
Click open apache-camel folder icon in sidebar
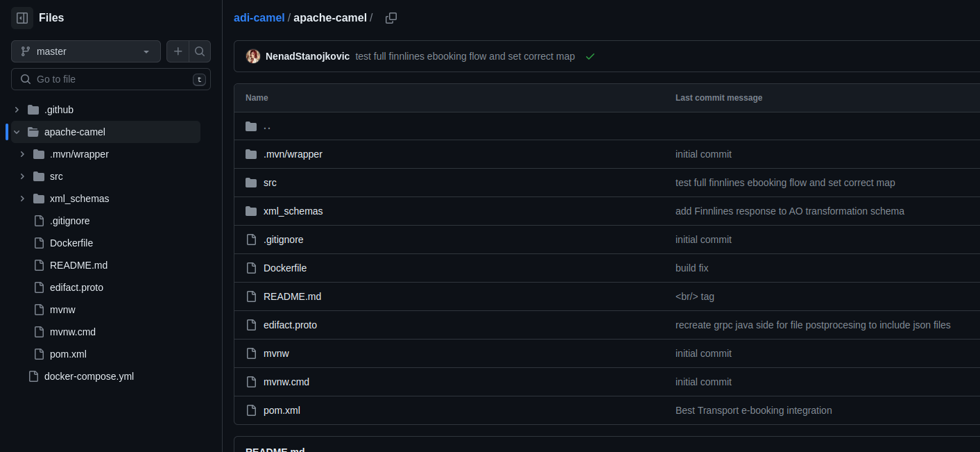33,132
